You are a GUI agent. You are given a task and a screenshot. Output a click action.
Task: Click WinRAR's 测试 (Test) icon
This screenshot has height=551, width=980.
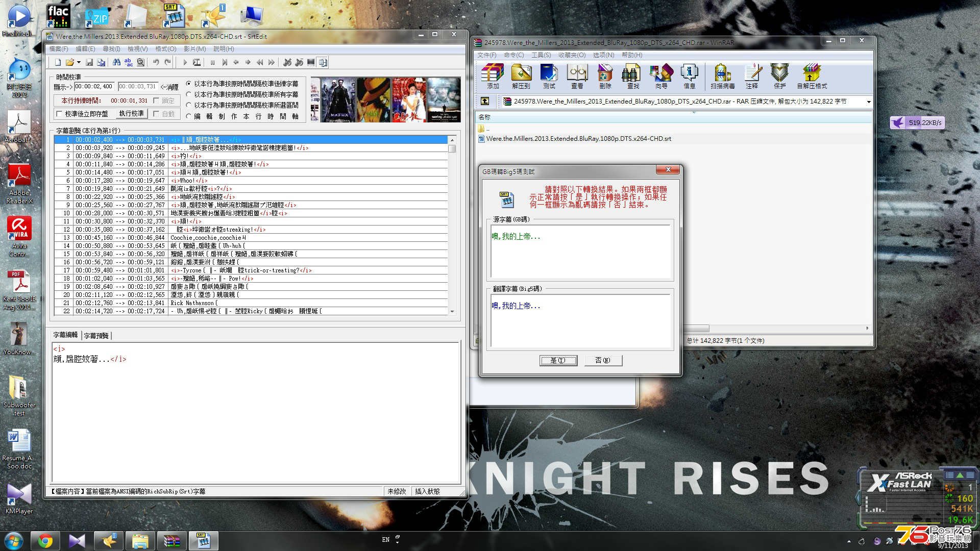click(549, 77)
